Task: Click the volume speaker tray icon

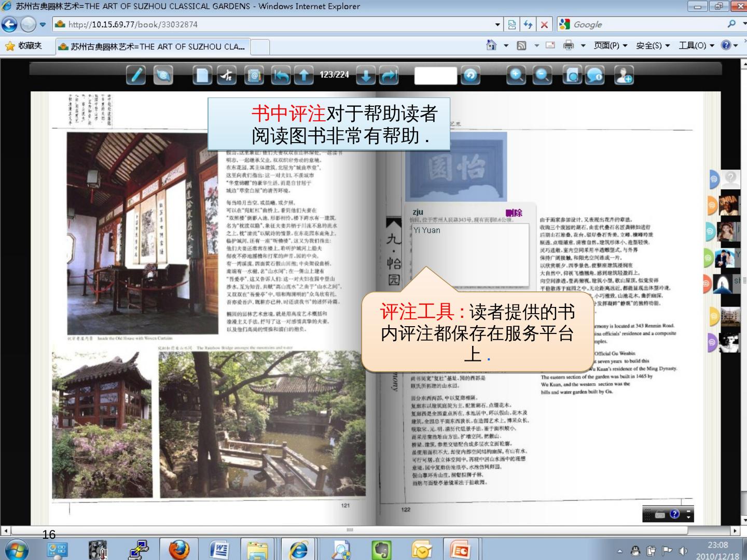Action: tap(683, 551)
